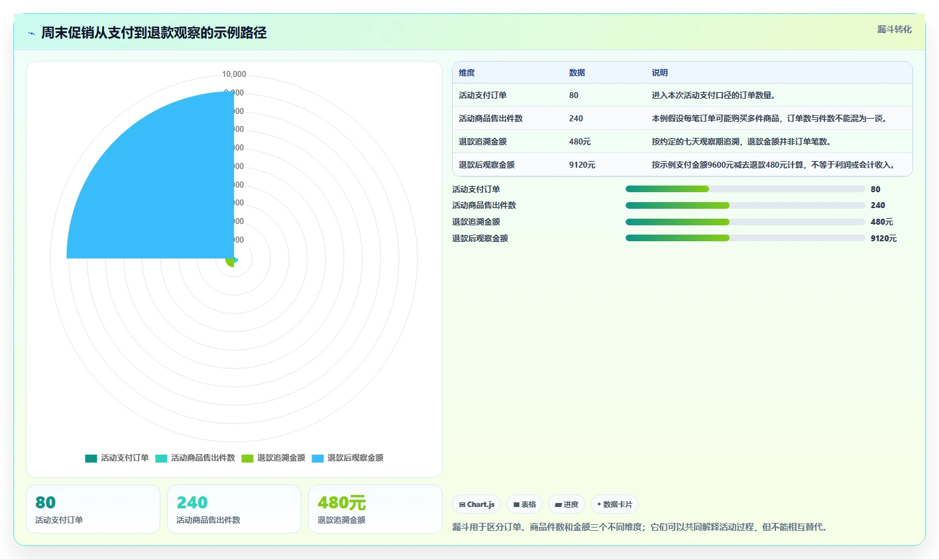The width and height of the screenshot is (939, 560).
Task: Click the 活动支付订单 progress label
Action: (476, 190)
